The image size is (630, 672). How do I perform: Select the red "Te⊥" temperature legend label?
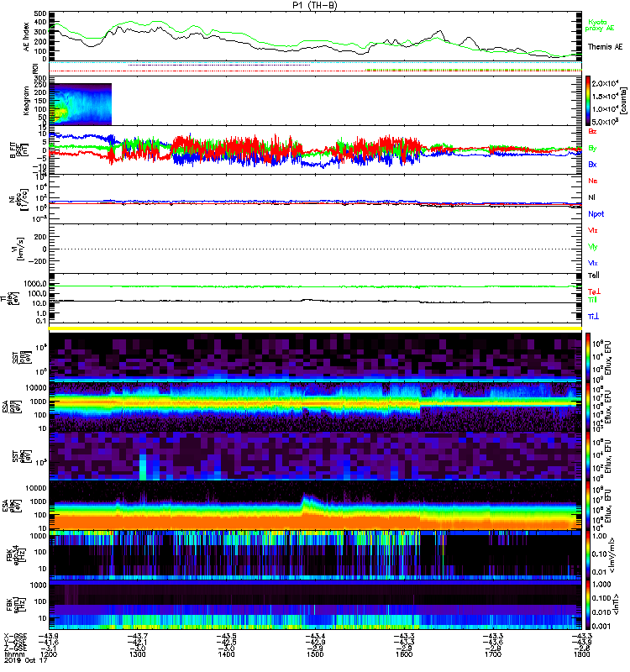[x=594, y=291]
